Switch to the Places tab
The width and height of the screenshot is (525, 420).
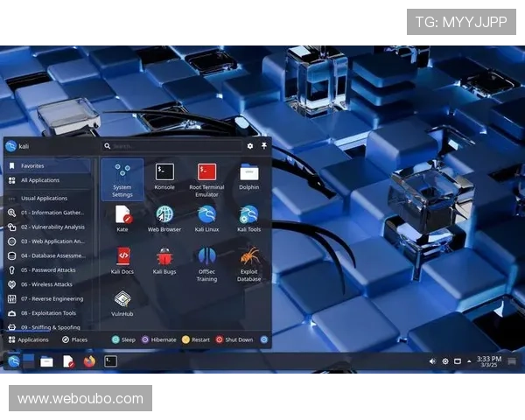(74, 339)
